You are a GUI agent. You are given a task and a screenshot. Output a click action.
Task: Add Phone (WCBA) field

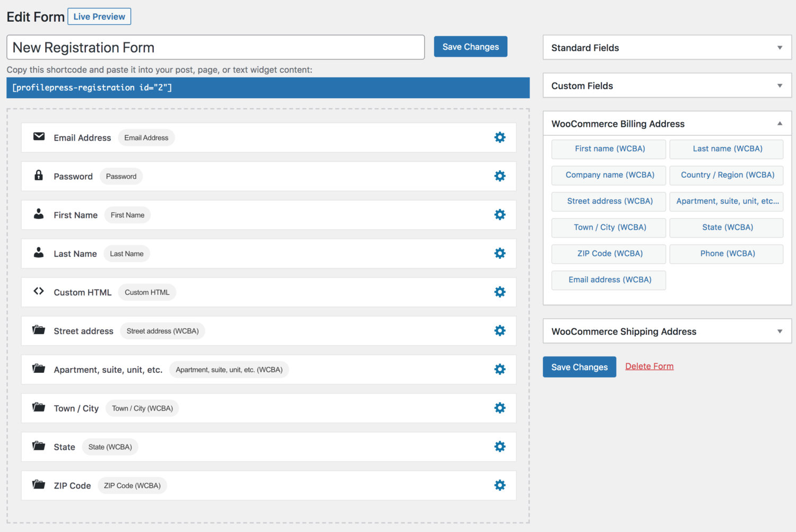pyautogui.click(x=726, y=254)
